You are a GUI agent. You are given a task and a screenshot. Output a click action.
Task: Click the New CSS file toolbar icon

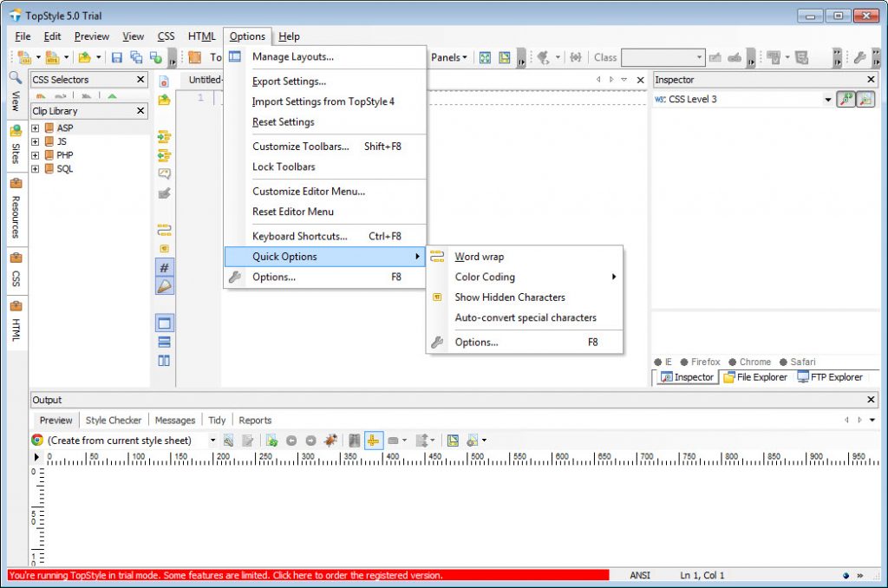pyautogui.click(x=24, y=57)
